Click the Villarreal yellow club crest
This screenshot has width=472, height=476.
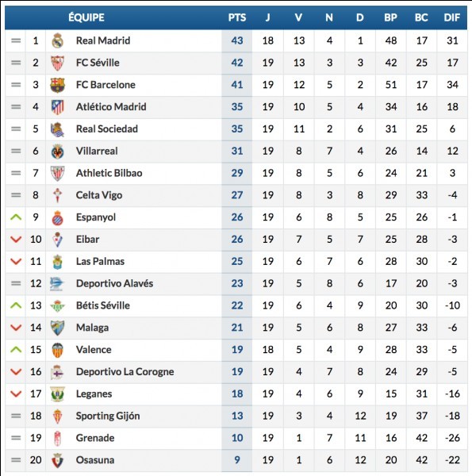coord(57,152)
